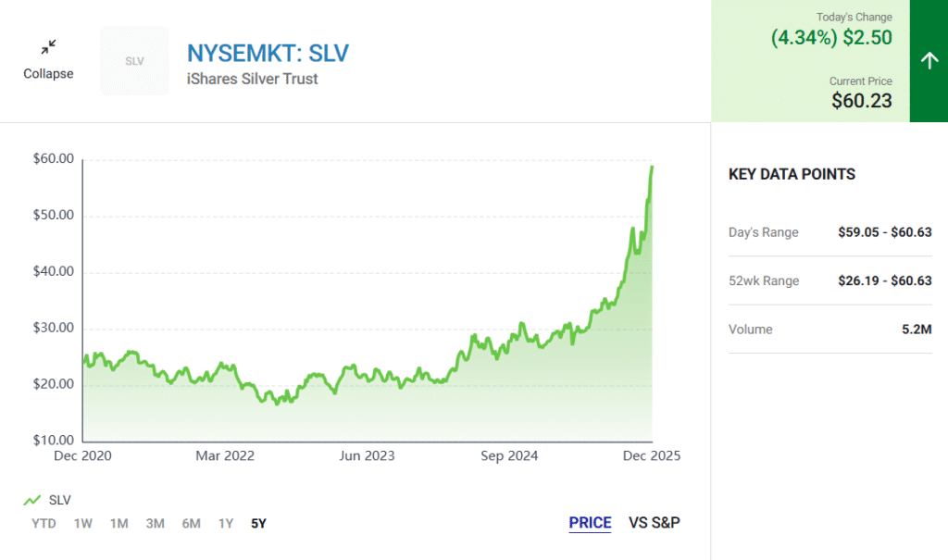Select the YTD time range

(44, 523)
